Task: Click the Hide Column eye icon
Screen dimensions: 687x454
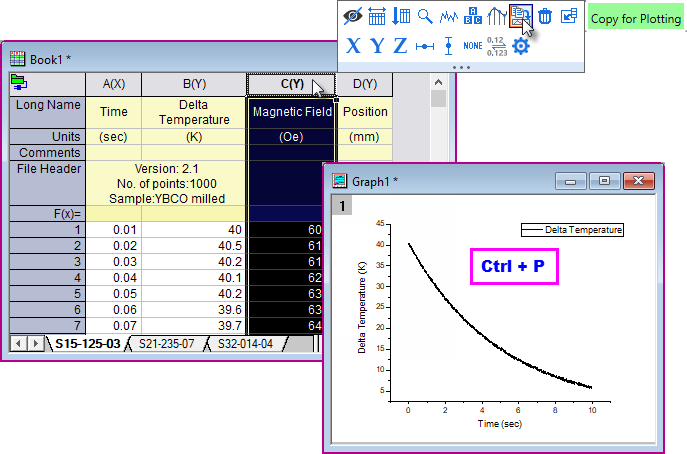Action: [352, 15]
